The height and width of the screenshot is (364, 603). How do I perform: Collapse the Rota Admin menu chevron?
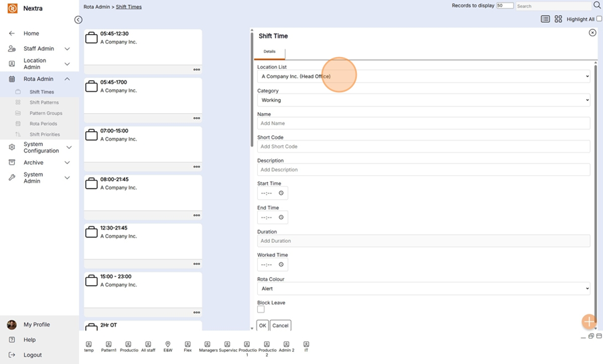tap(67, 79)
